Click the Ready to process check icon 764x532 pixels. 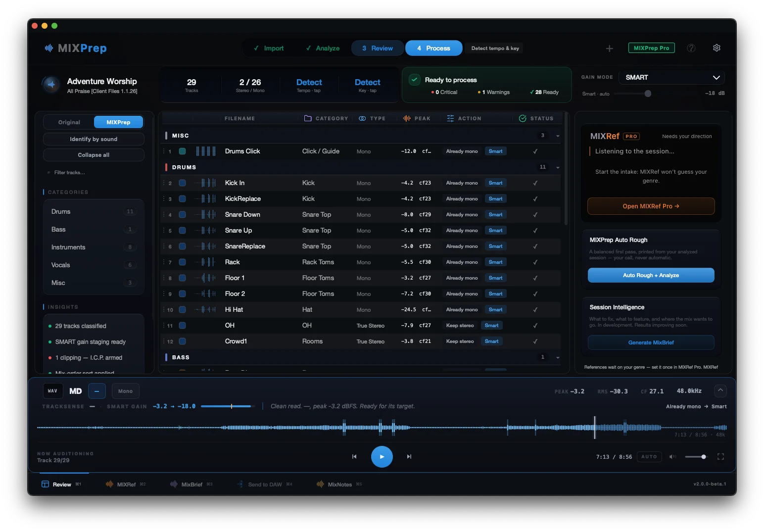pos(415,80)
